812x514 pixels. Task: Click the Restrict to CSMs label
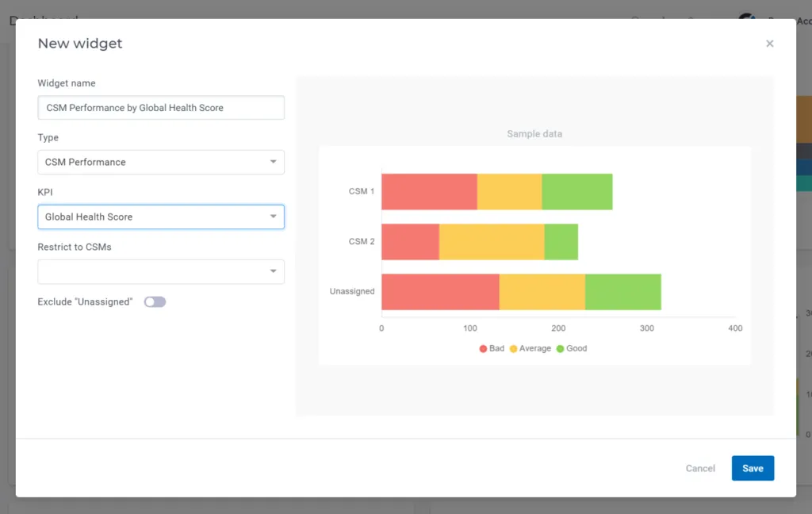pyautogui.click(x=75, y=247)
